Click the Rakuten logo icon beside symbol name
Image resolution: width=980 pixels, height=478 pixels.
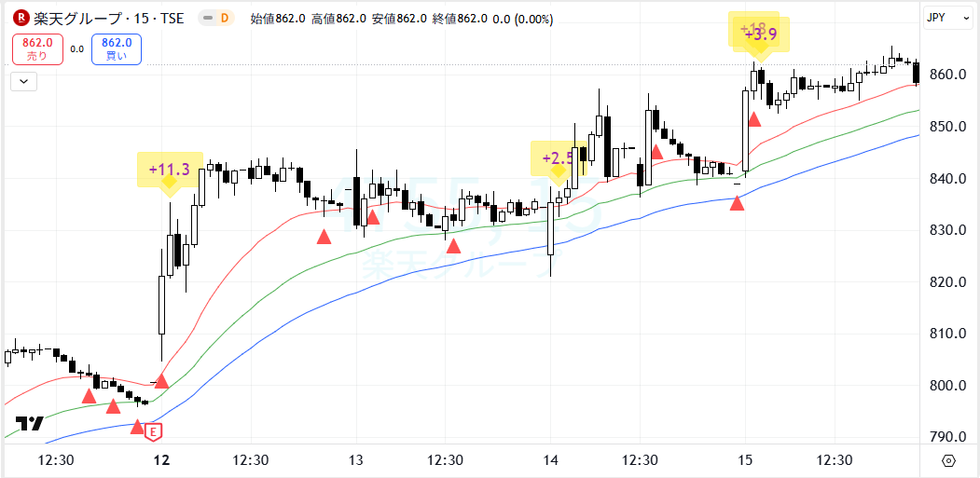coord(20,19)
